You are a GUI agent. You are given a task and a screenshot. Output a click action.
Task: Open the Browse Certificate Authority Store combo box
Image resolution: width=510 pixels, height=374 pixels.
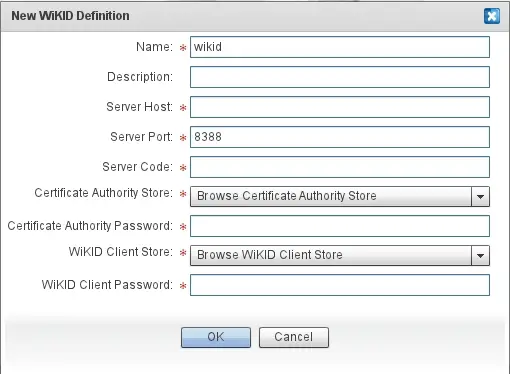340,196
